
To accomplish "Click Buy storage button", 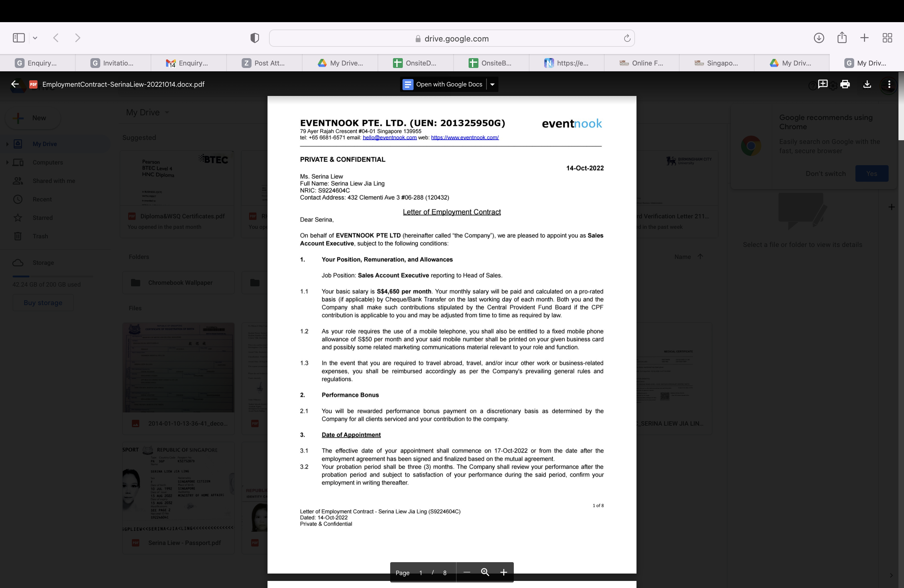I will point(43,303).
